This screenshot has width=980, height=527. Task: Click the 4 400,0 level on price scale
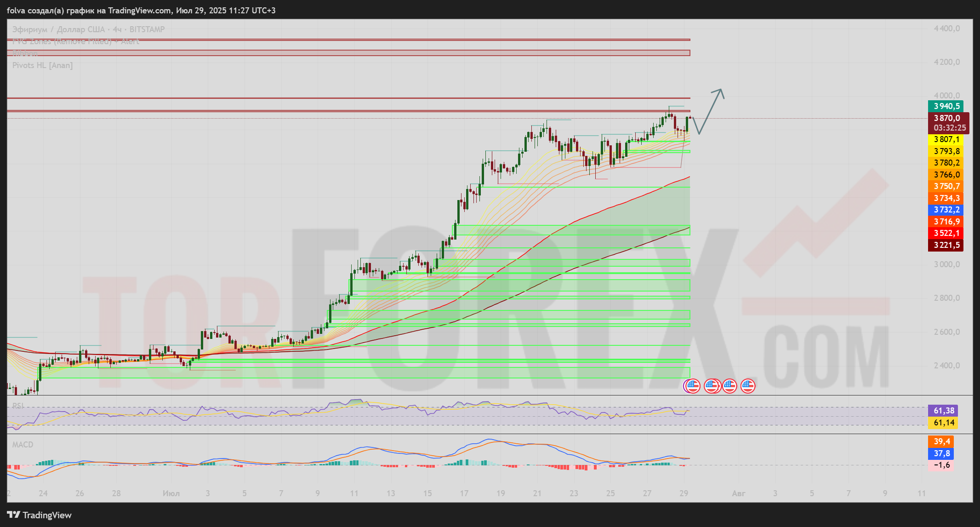click(x=946, y=29)
